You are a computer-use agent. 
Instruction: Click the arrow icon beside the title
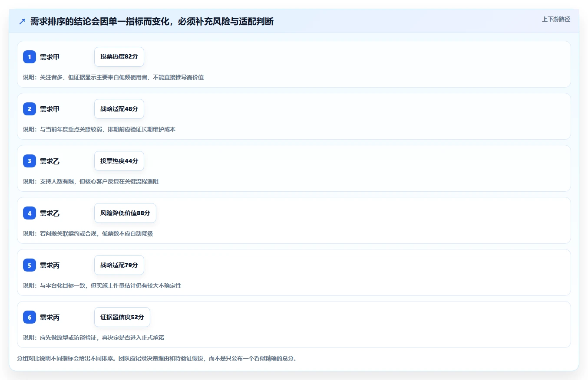(22, 21)
